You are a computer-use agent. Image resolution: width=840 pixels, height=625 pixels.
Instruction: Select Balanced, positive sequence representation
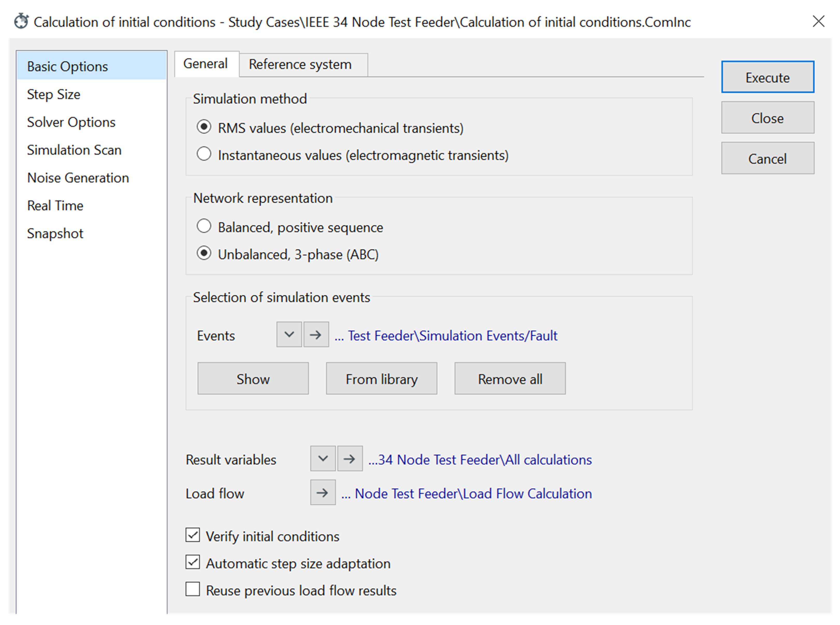pyautogui.click(x=204, y=226)
